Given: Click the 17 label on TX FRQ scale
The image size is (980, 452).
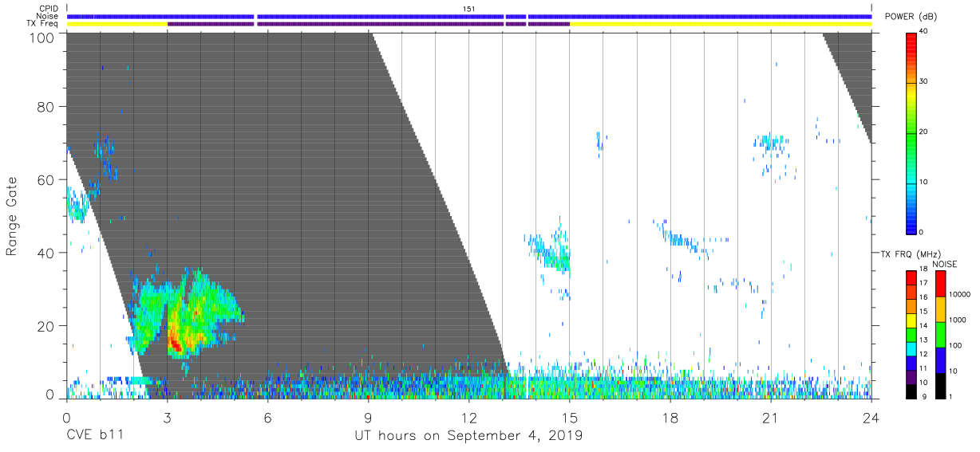Looking at the screenshot, I should coord(924,283).
